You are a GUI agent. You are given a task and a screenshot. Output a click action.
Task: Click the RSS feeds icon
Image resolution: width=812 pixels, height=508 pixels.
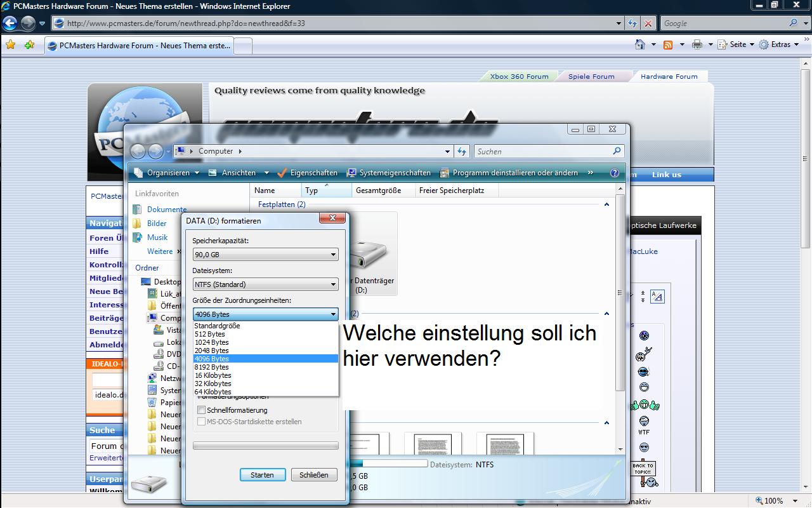(668, 44)
